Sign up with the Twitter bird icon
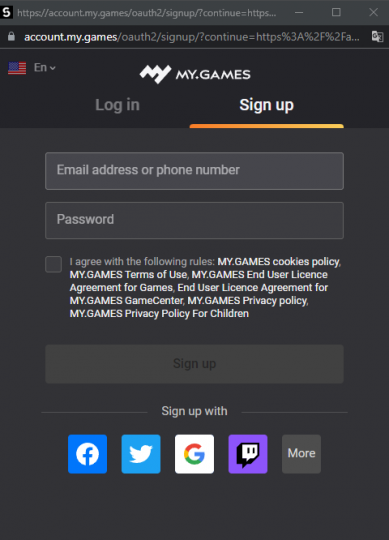 [x=141, y=454]
